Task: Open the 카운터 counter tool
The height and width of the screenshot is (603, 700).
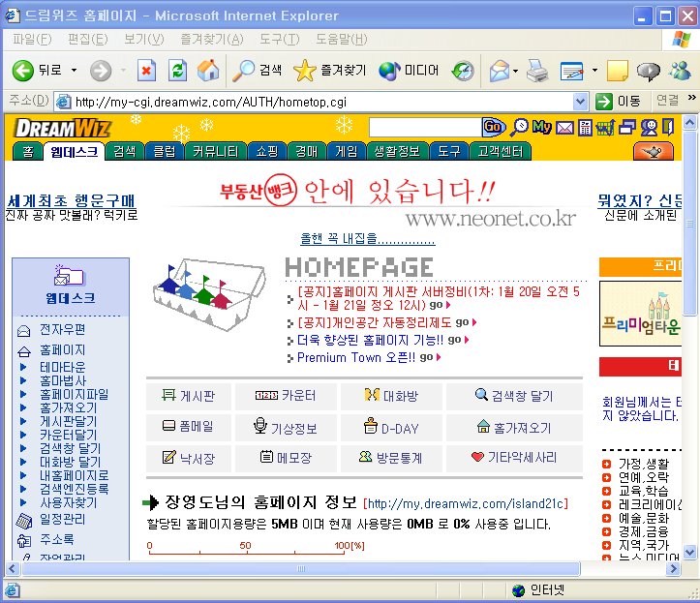Action: [286, 396]
